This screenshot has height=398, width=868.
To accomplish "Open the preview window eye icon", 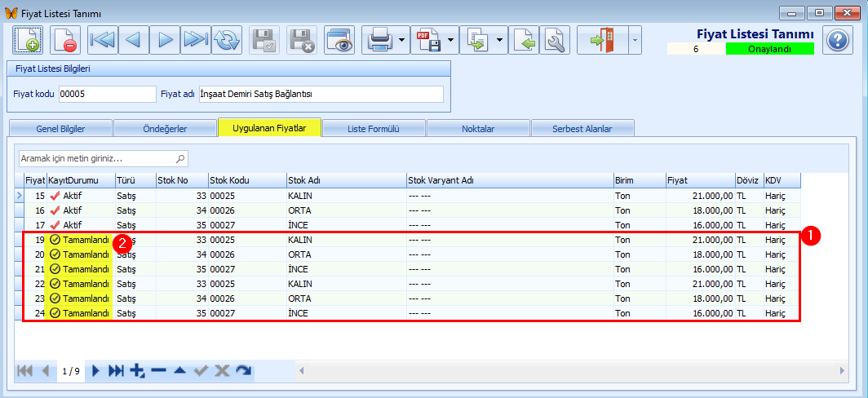I will click(339, 40).
